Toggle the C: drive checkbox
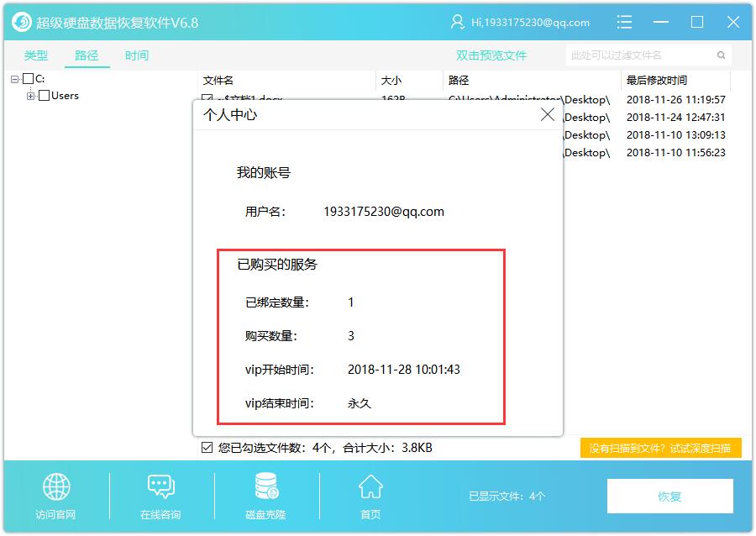This screenshot has height=536, width=756. (29, 79)
